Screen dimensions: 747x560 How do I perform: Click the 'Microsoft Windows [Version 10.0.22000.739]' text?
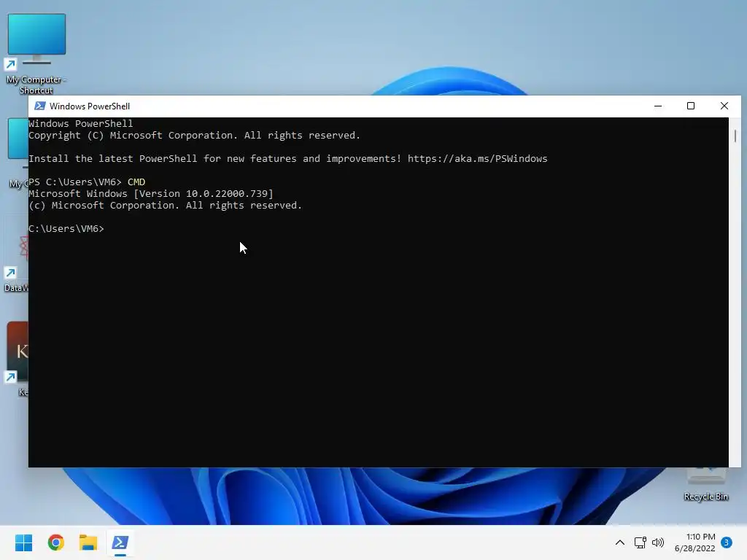[x=151, y=194]
